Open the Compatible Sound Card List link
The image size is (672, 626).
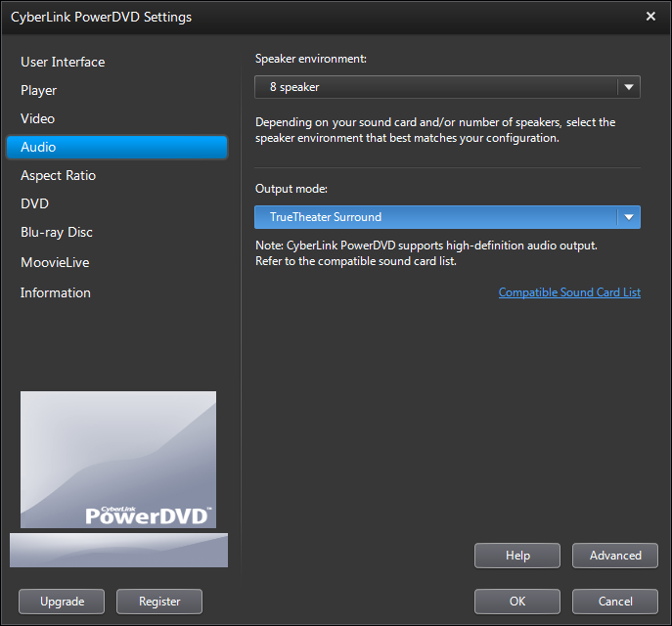pyautogui.click(x=569, y=292)
